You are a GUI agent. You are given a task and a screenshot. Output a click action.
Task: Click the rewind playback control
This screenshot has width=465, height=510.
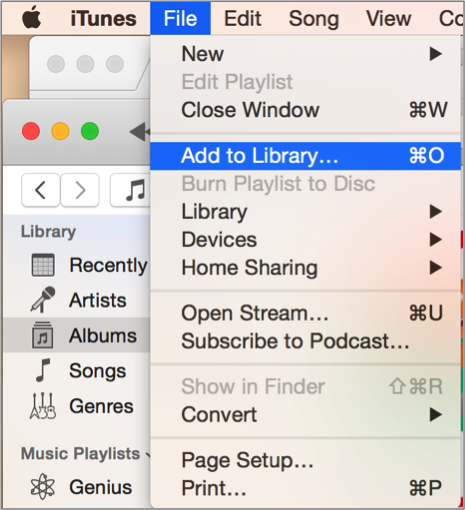pyautogui.click(x=140, y=132)
